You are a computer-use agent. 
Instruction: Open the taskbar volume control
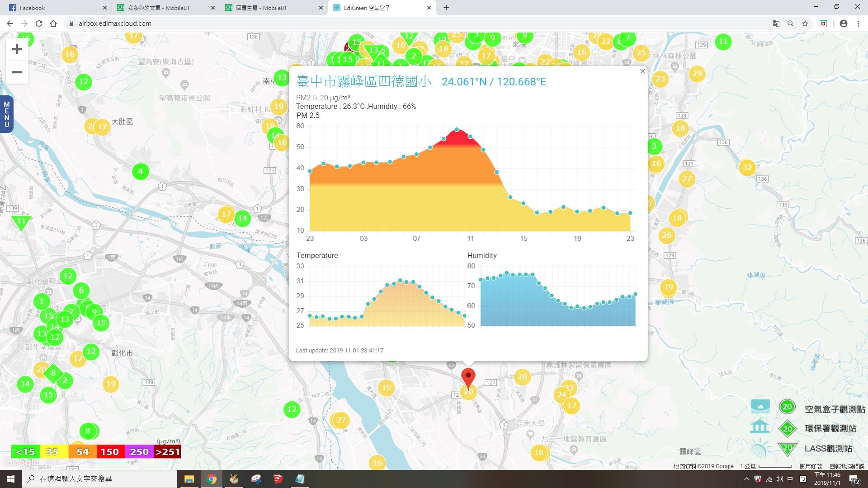tap(779, 479)
